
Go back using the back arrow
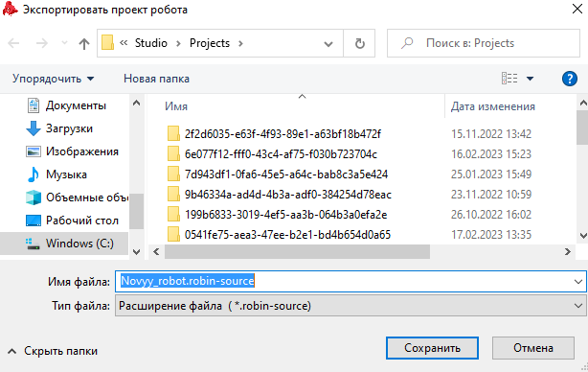pos(13,43)
